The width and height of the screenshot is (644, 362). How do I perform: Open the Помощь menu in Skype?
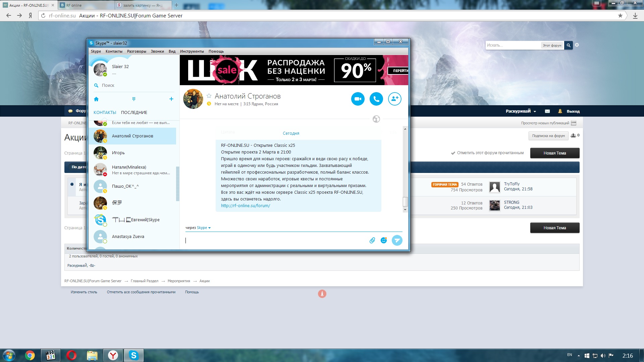pos(216,51)
